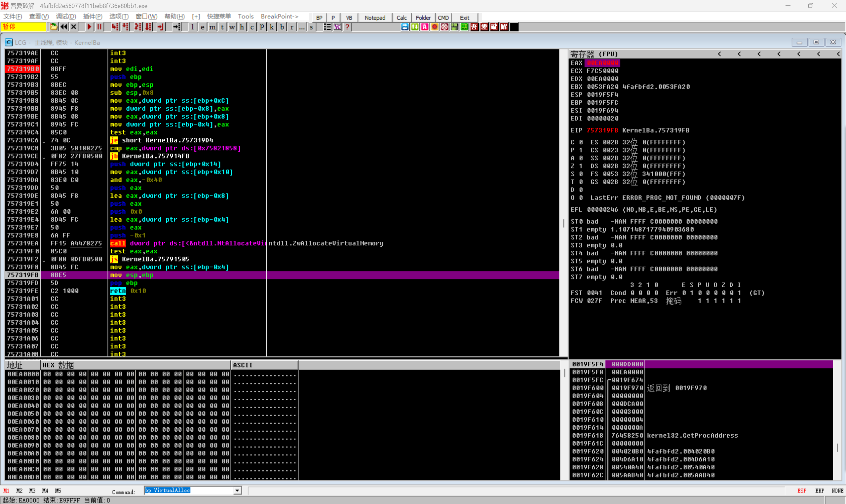The width and height of the screenshot is (846, 504).
Task: Open the 插件(P) menu
Action: click(x=93, y=16)
